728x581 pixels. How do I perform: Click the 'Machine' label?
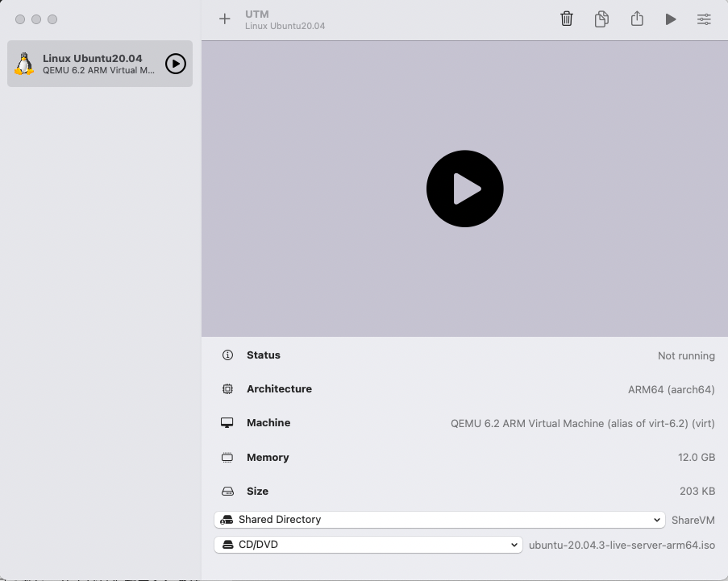click(x=268, y=423)
